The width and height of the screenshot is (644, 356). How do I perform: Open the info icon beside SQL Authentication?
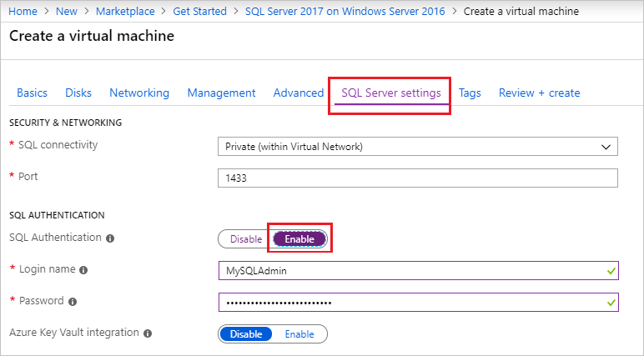point(110,238)
